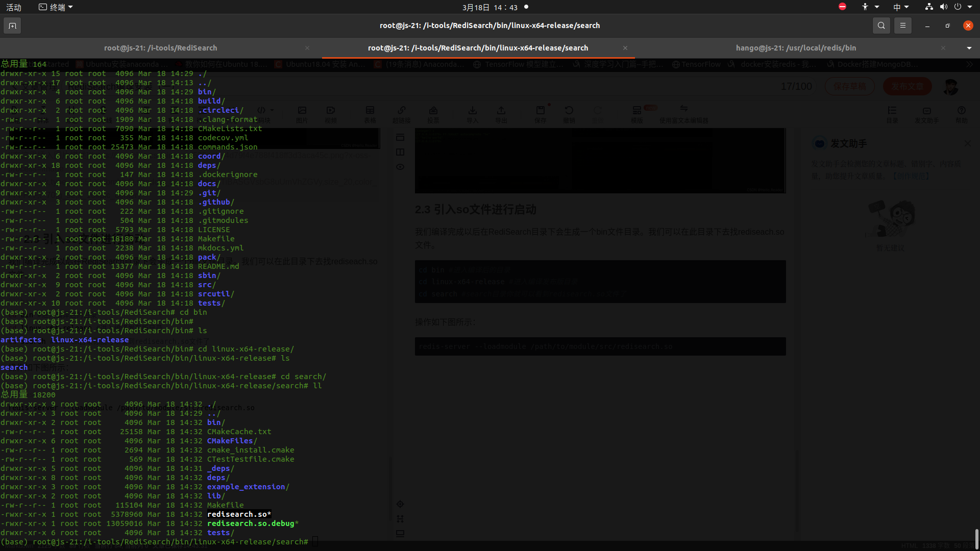Viewport: 980px width, 551px height.
Task: Click the terminal vertical scrollbar thumb
Action: [976, 539]
